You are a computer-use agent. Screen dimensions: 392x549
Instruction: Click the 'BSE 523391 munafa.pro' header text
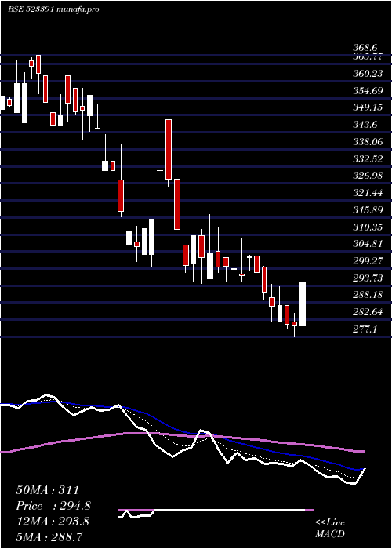pos(53,9)
